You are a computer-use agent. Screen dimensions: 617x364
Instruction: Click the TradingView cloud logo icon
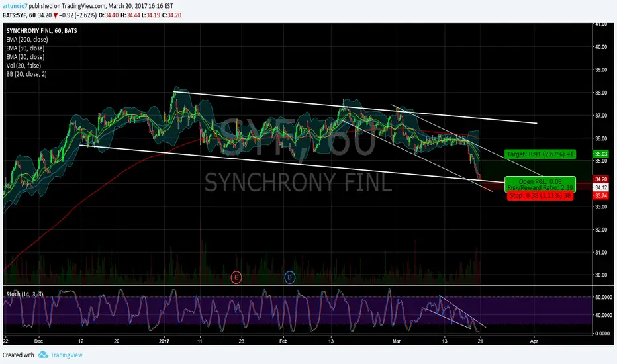tap(43, 355)
